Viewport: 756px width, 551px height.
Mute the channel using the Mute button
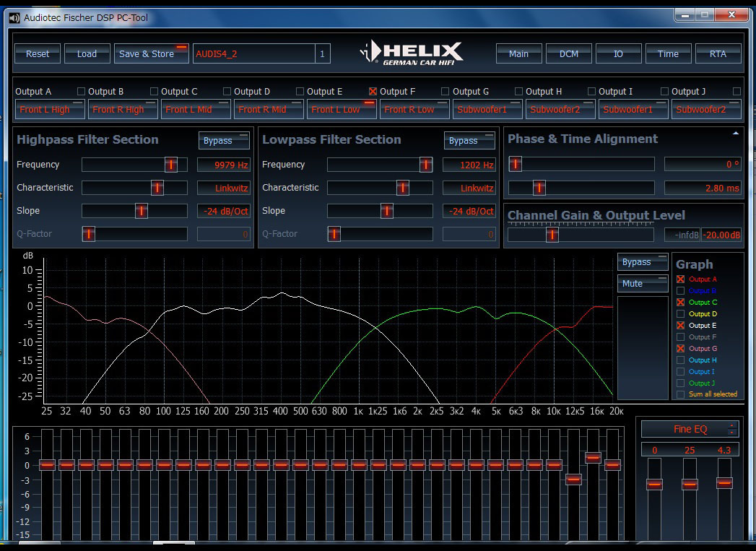tap(642, 284)
